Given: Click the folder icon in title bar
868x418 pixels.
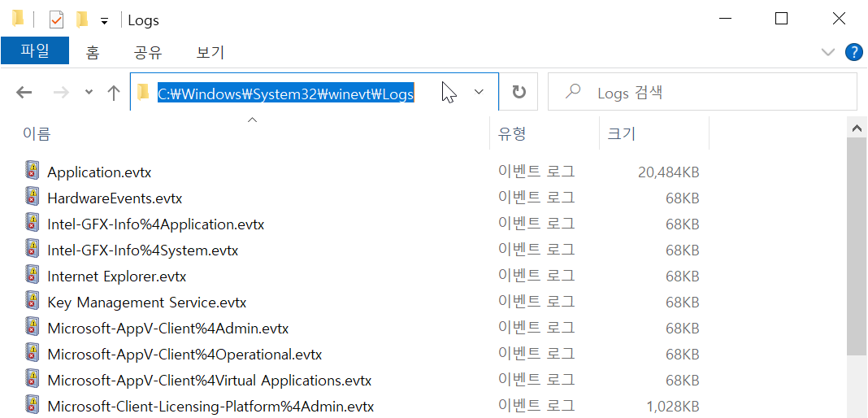Looking at the screenshot, I should coord(18,20).
